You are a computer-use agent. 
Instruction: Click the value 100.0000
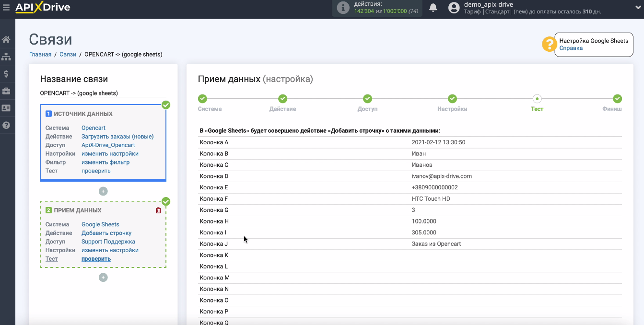coord(424,221)
